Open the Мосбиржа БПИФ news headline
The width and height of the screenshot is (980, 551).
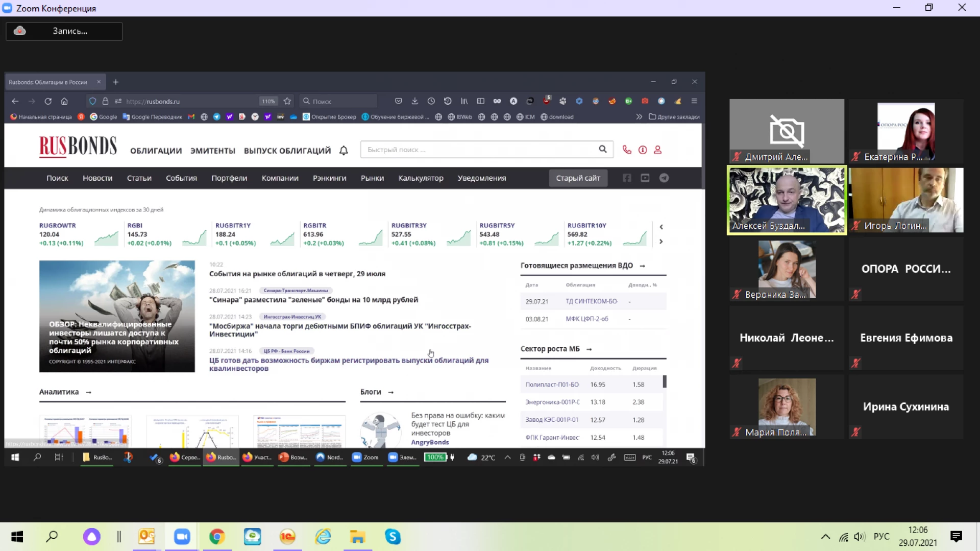point(340,330)
